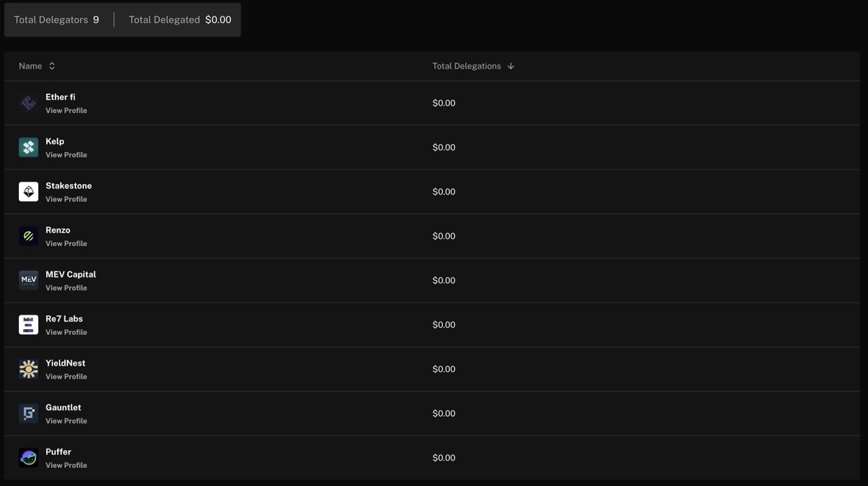The image size is (868, 486).
Task: Click the Total Delegated summary box
Action: [x=179, y=20]
